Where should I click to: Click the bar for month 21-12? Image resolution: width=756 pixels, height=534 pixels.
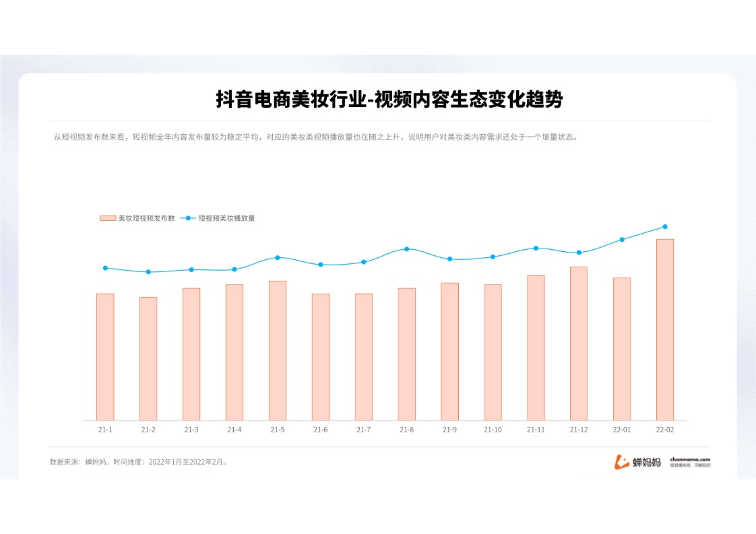coord(579,343)
